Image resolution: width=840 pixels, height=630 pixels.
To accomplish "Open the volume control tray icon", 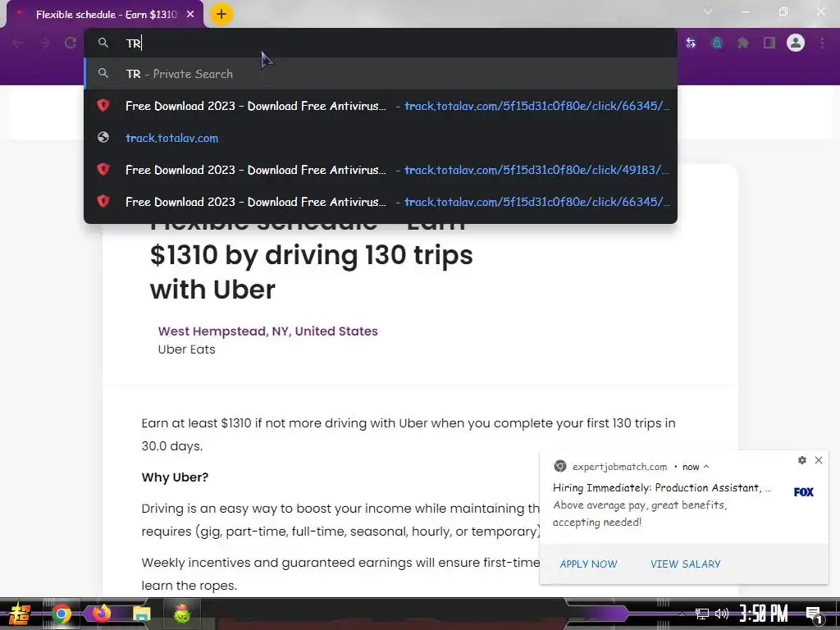I will point(722,614).
